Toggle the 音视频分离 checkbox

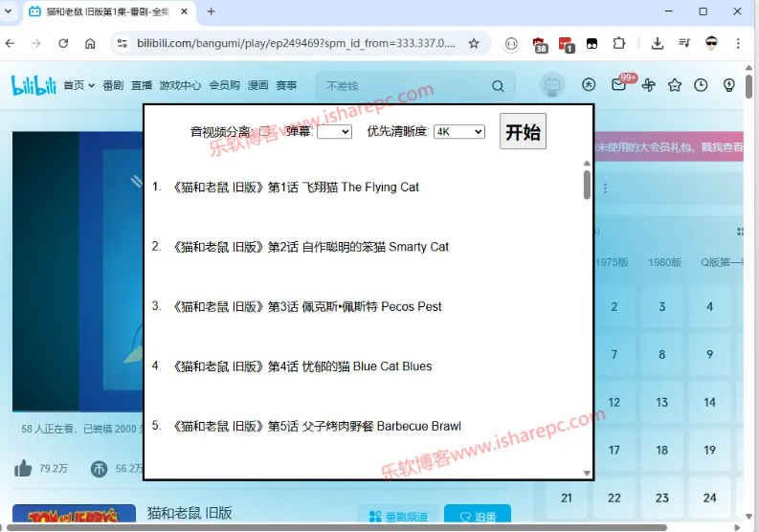[264, 131]
